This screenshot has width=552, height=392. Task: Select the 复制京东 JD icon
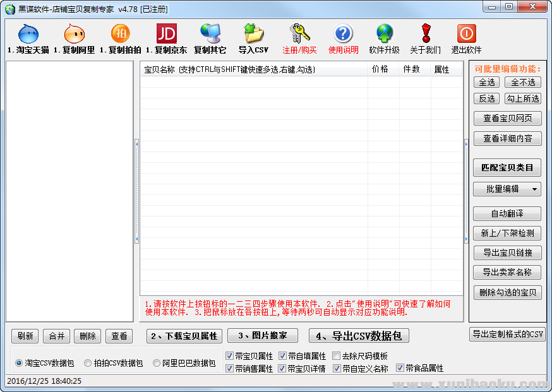[166, 34]
